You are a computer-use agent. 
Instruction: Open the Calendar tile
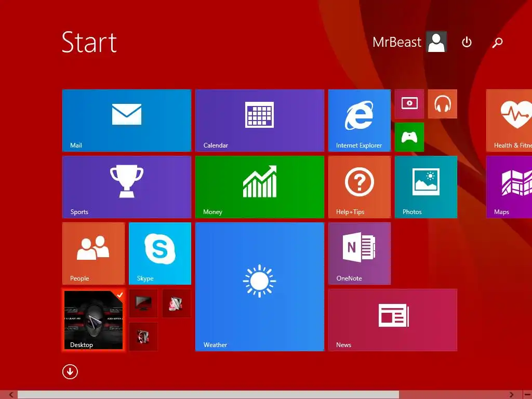(260, 121)
